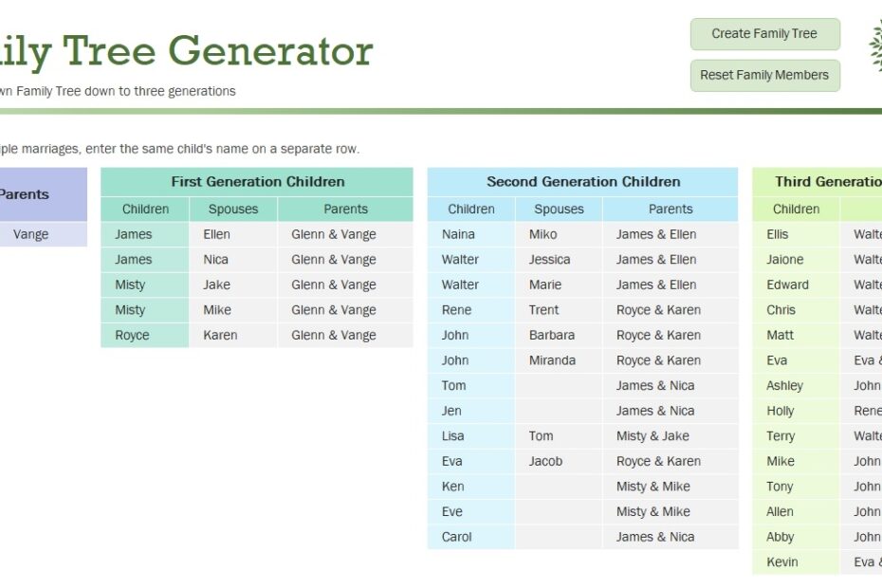Viewport: 882px width, 588px height.
Task: Click the Misty and Jake spouse cell
Action: (232, 284)
